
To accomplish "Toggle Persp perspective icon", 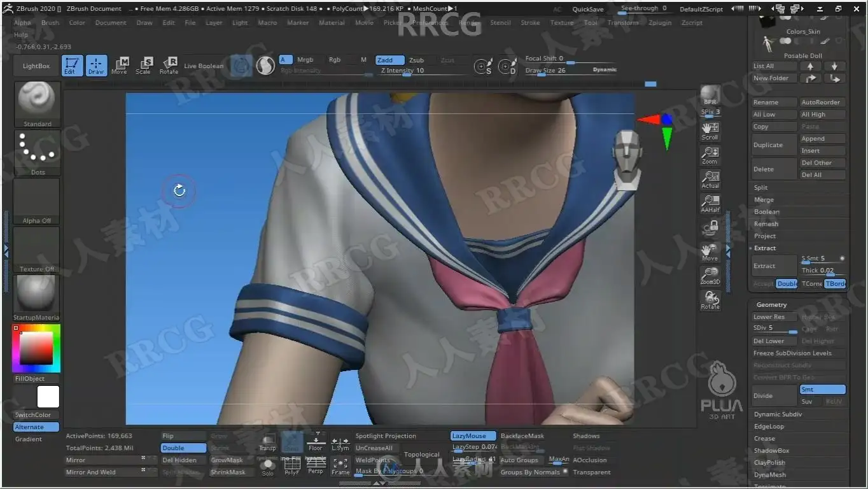I will pos(316,466).
